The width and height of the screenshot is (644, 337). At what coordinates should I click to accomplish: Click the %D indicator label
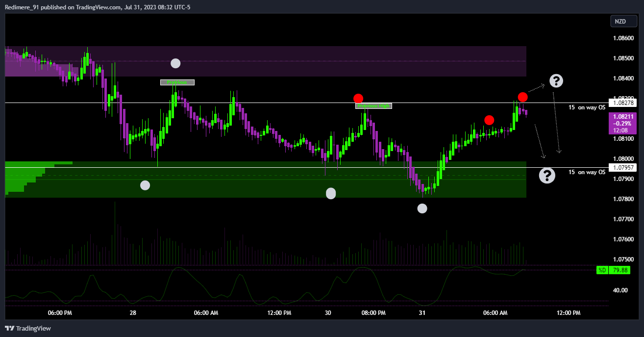[602, 270]
